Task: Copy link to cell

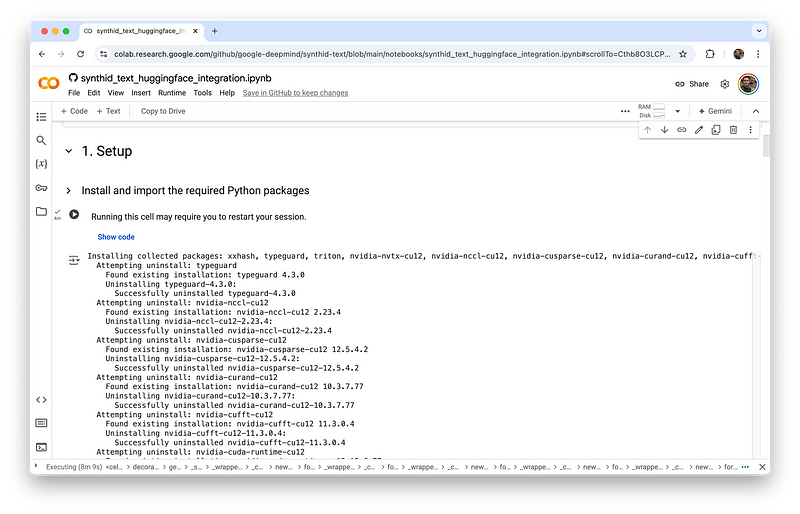Action: (682, 130)
